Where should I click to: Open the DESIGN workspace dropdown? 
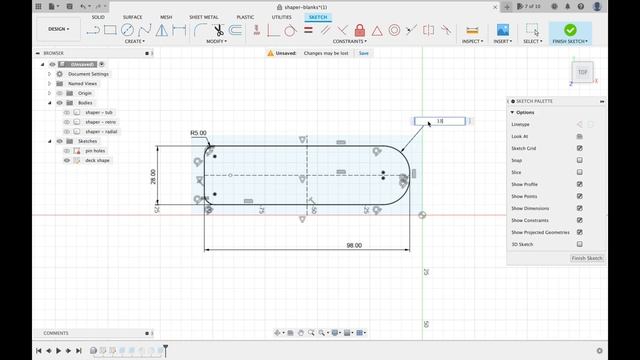tap(59, 29)
